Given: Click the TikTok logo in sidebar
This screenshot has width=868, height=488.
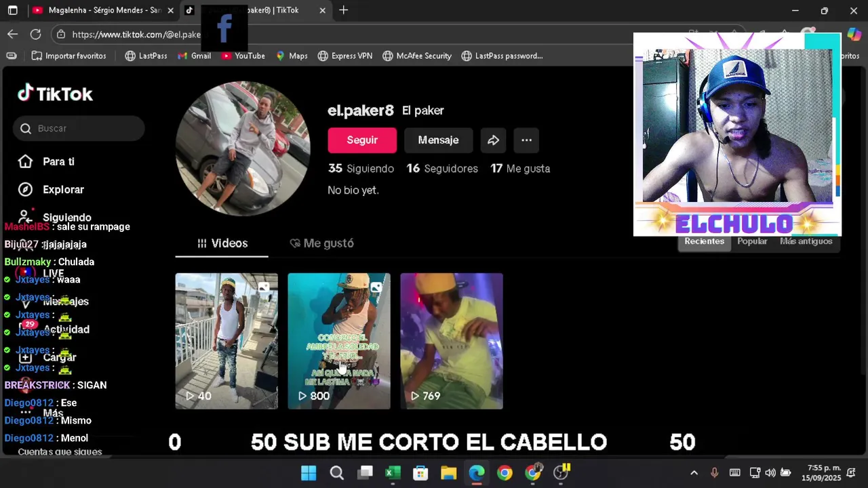Looking at the screenshot, I should click(55, 94).
